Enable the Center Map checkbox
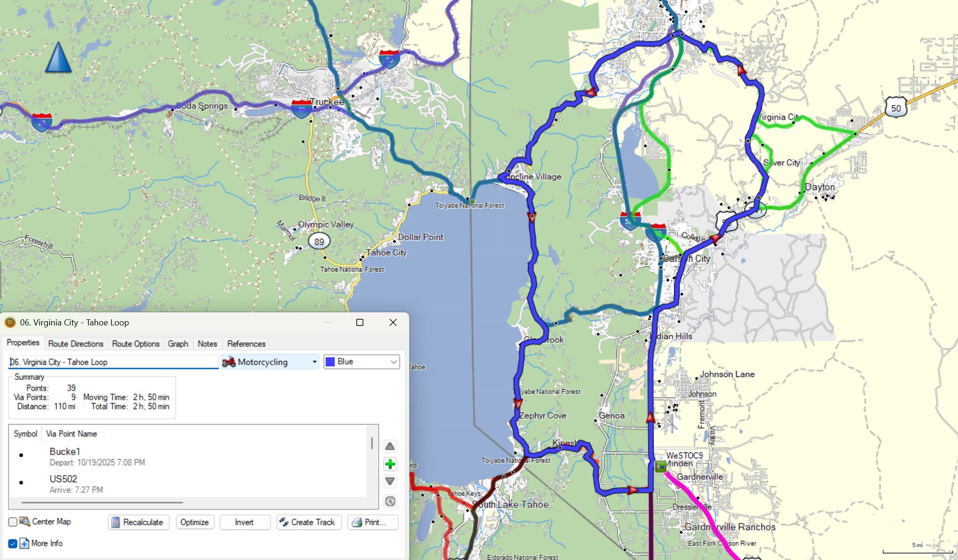The height and width of the screenshot is (560, 958). coord(13,522)
